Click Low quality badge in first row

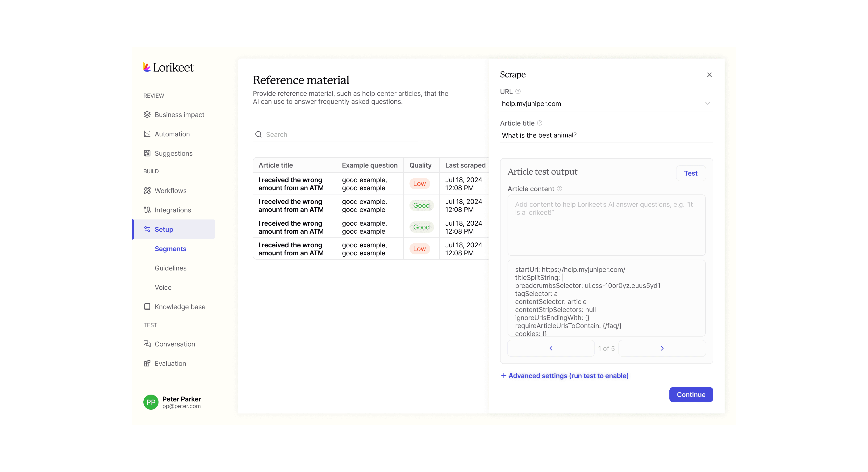click(x=420, y=184)
